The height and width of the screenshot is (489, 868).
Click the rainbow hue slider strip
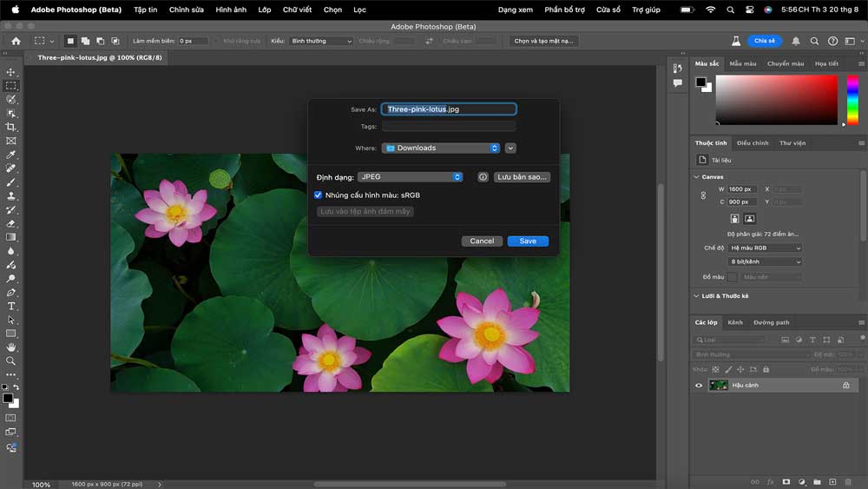point(853,100)
